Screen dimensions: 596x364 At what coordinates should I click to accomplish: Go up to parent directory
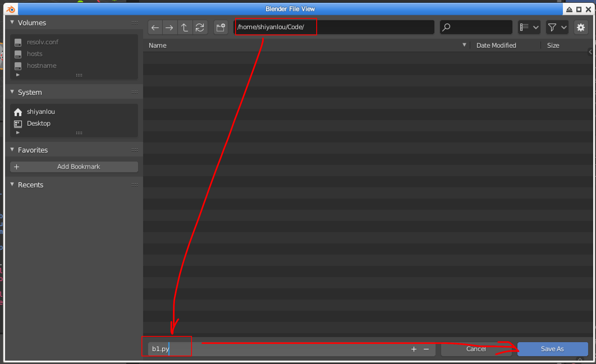[x=185, y=27]
